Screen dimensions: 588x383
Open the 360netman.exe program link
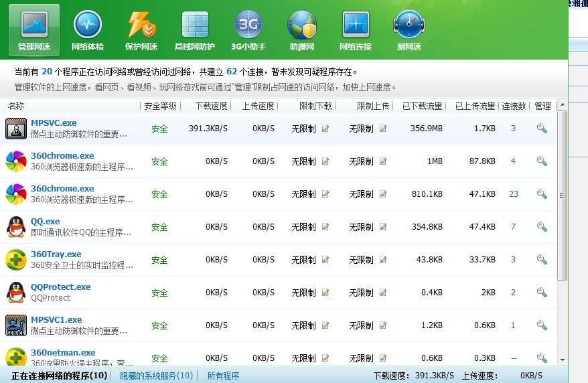(x=63, y=353)
